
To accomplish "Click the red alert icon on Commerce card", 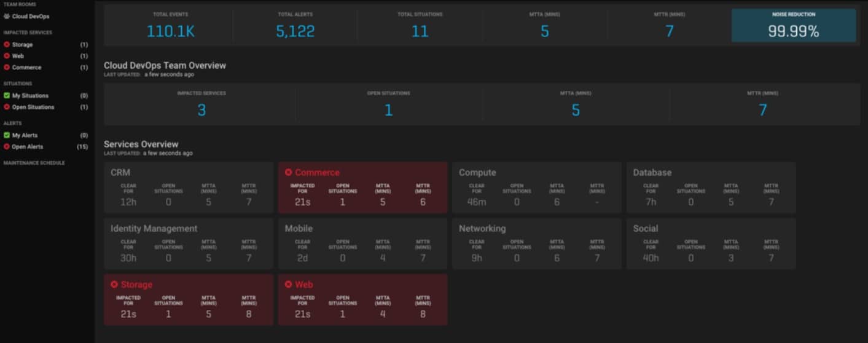I will click(289, 173).
